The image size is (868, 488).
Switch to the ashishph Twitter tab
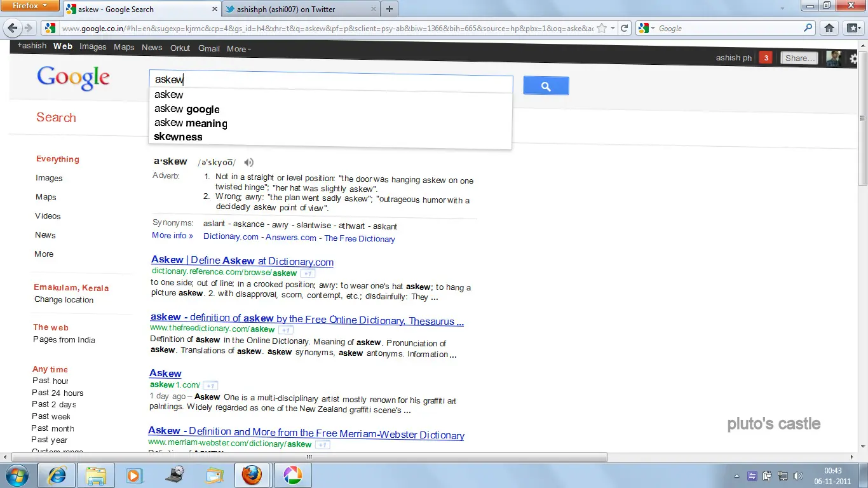click(299, 9)
